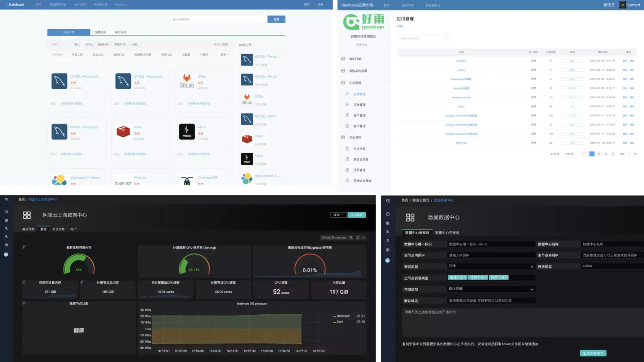Collapse the 企业资料 sidebar group
This screenshot has height=362, width=644.
[x=385, y=137]
